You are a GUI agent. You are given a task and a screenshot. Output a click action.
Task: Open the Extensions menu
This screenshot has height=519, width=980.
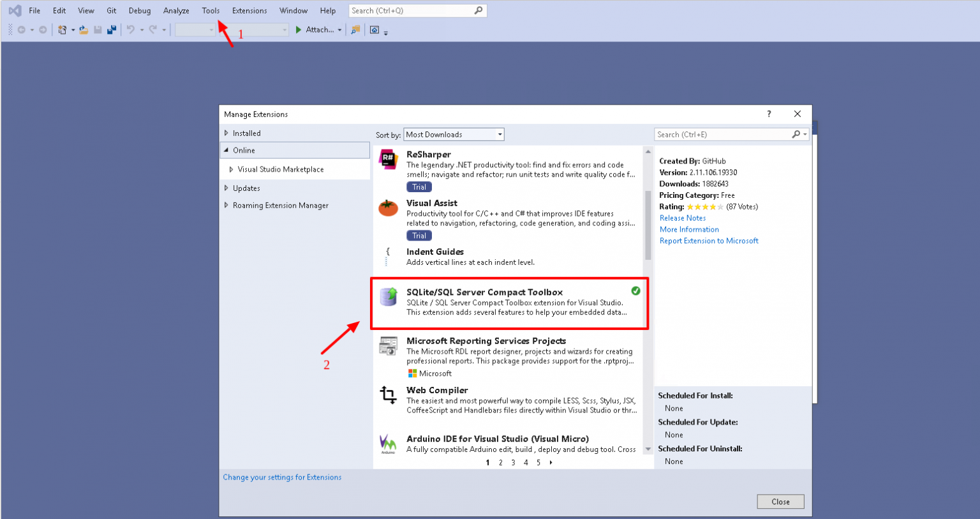point(249,10)
